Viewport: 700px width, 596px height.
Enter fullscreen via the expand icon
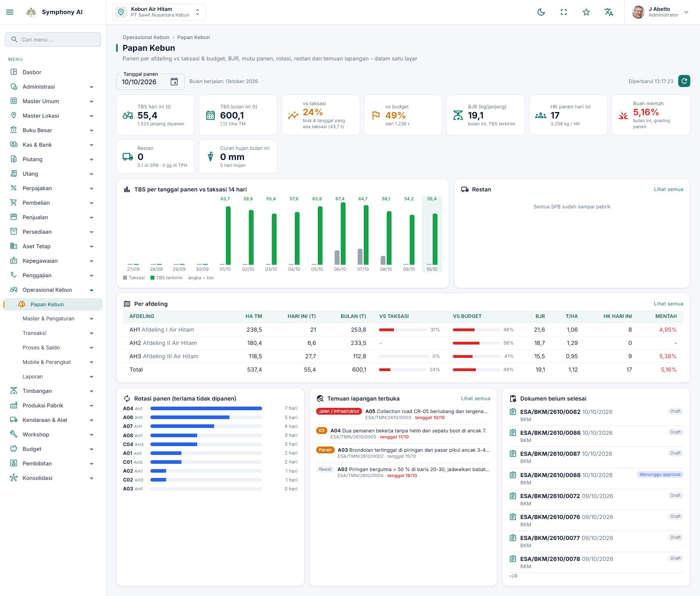[564, 12]
